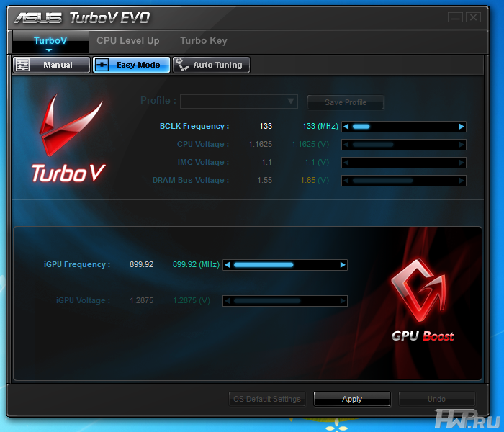Screen dimensions: 504x432
Task: Increase iGPU Frequency with right arrow
Action: tap(343, 265)
